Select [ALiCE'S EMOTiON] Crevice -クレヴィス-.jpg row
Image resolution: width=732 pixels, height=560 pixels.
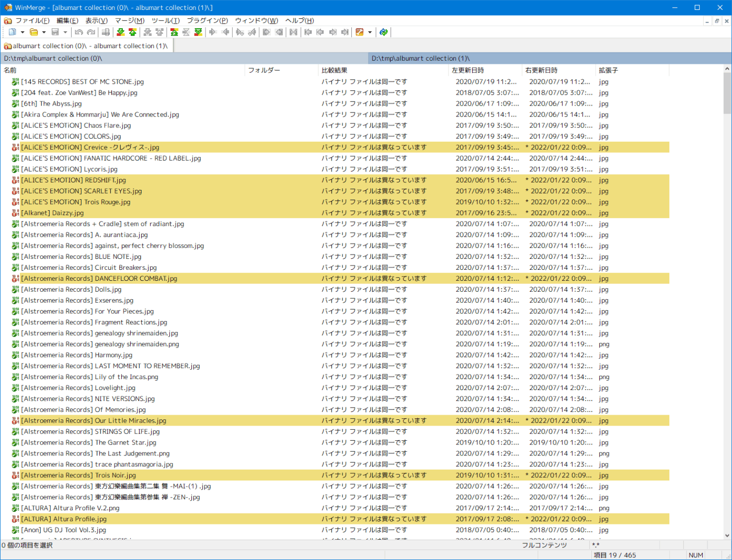(335, 147)
